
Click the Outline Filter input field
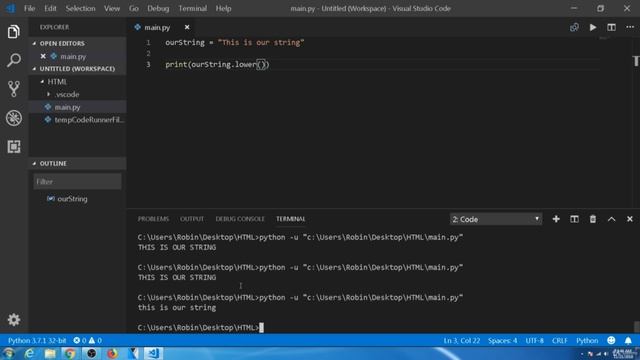click(77, 182)
